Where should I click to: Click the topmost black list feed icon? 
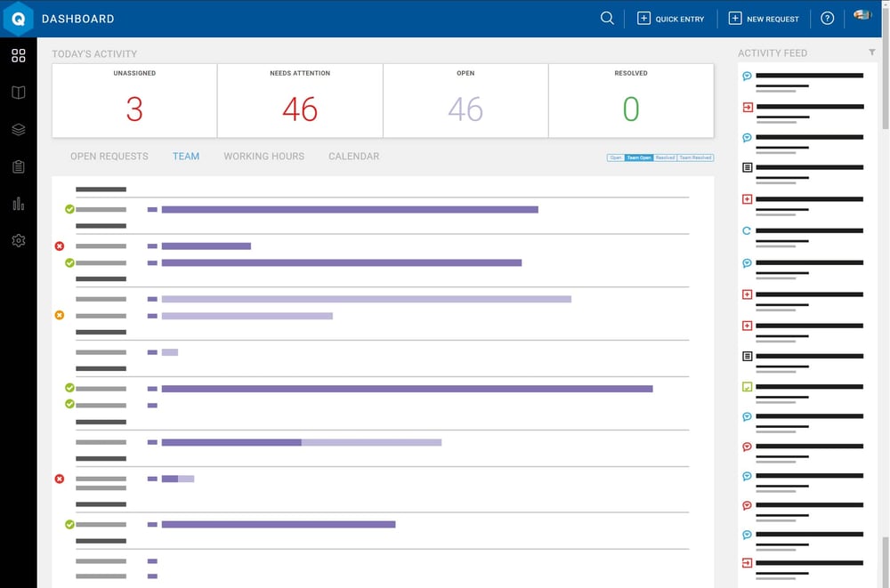point(747,167)
